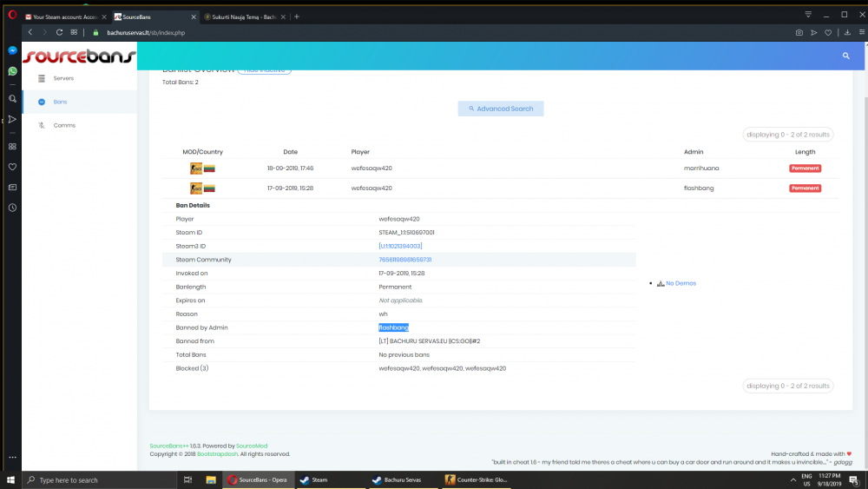Image resolution: width=868 pixels, height=489 pixels.
Task: Click the No Demos link
Action: 681,283
